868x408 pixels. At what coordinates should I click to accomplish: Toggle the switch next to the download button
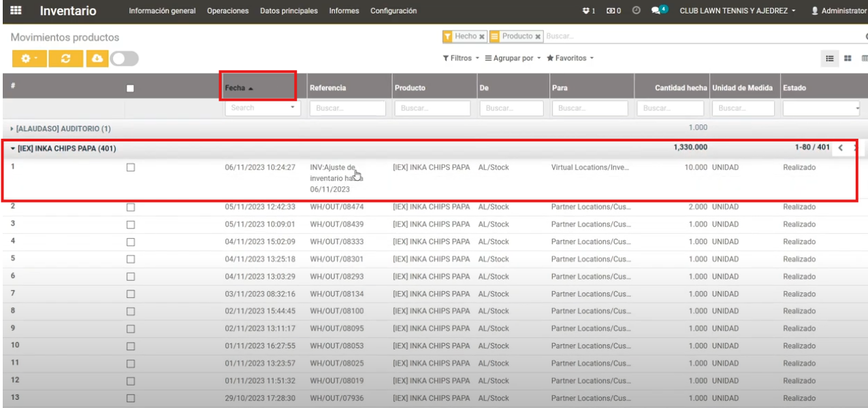124,58
